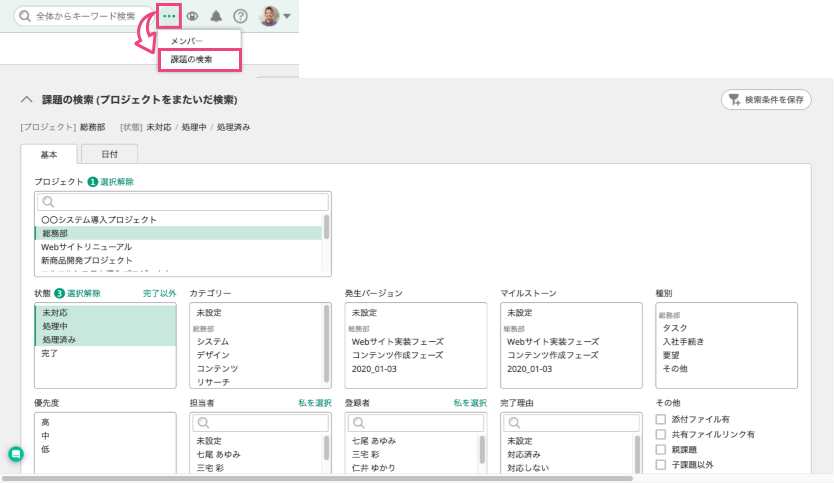Select メンバー from the dropdown menu
Screen dimensions: 834x483
click(x=199, y=41)
